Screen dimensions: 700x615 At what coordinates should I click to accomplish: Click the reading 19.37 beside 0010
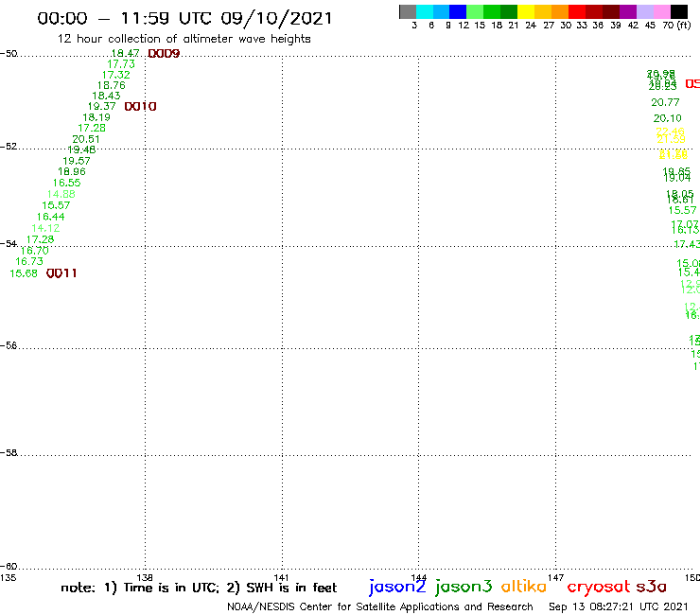coord(102,106)
